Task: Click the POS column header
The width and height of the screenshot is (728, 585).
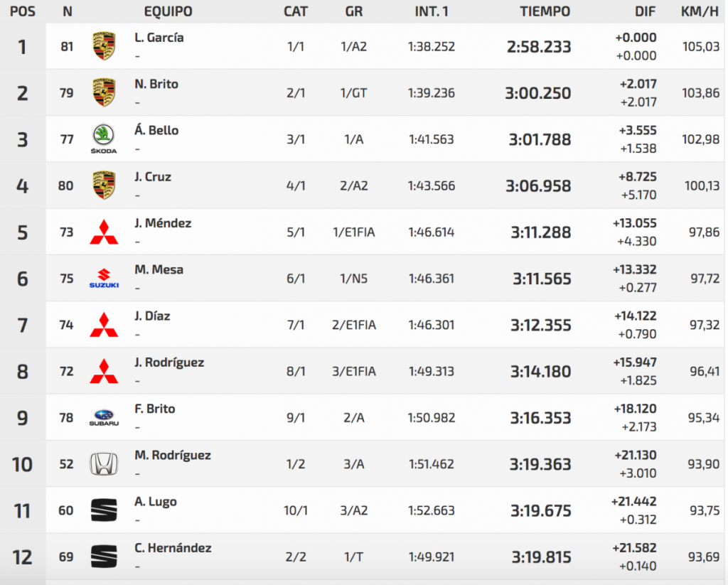Action: [23, 11]
